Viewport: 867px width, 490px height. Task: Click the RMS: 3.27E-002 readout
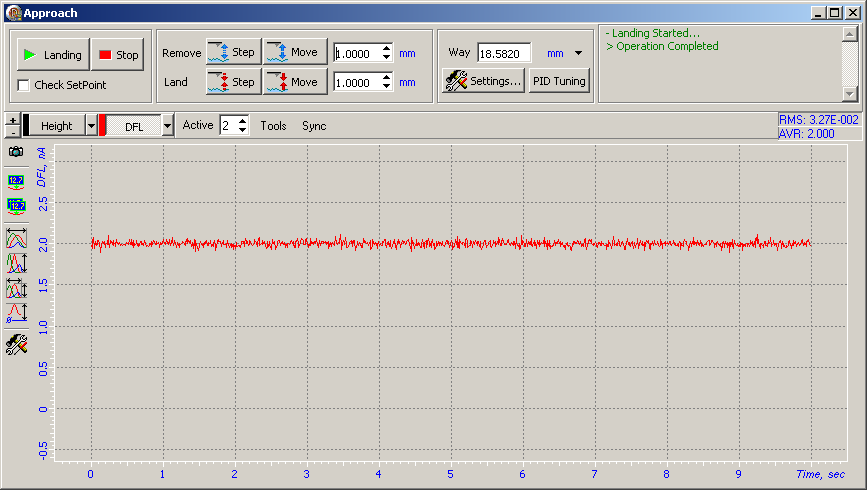point(818,119)
